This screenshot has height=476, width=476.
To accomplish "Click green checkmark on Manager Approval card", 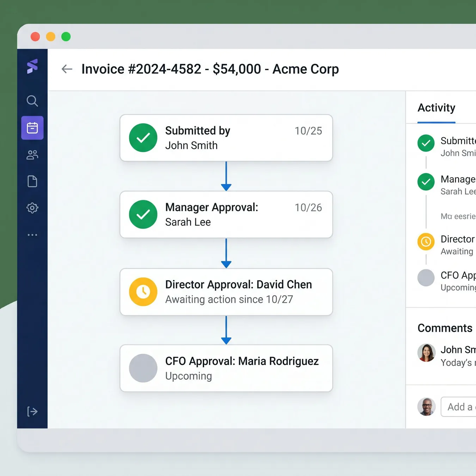I will [143, 214].
